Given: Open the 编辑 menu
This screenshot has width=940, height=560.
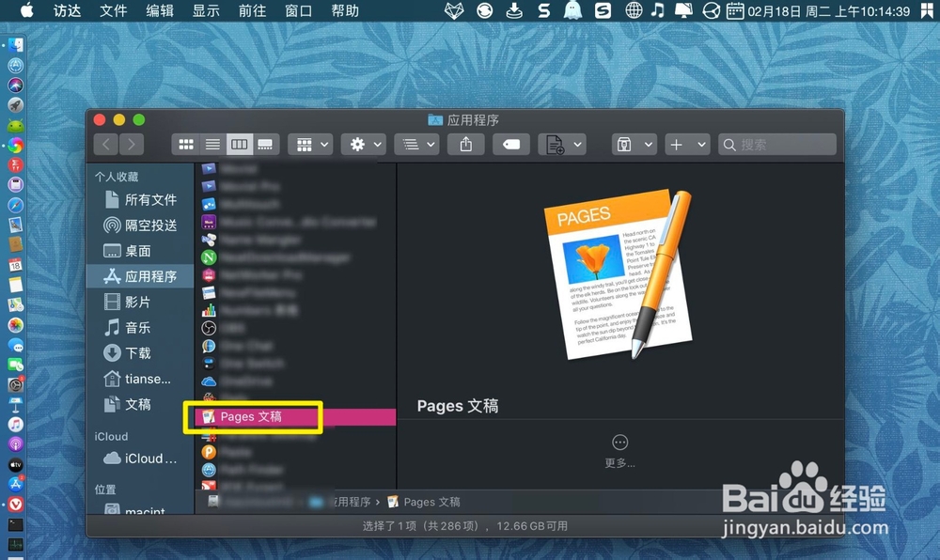Looking at the screenshot, I should (160, 10).
